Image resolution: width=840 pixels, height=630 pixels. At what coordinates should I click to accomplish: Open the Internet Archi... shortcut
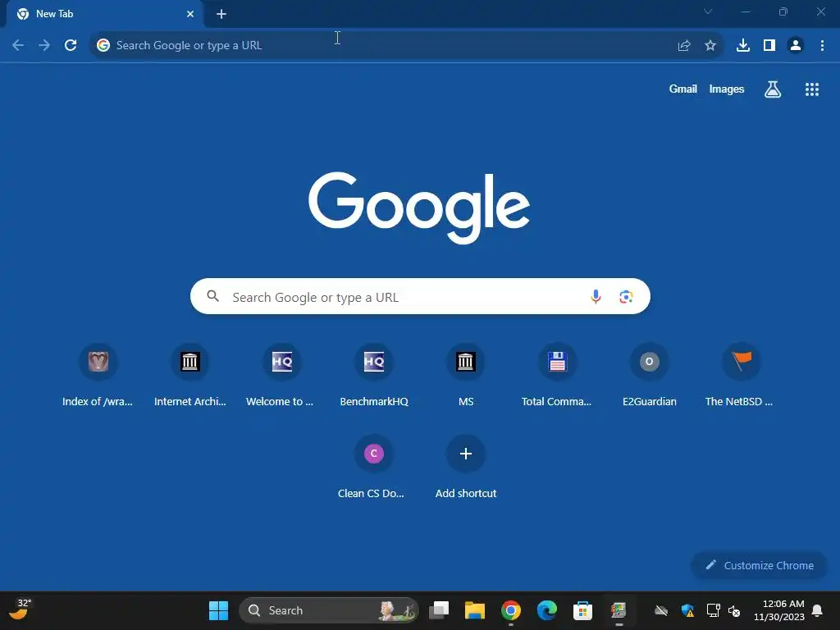pyautogui.click(x=189, y=377)
